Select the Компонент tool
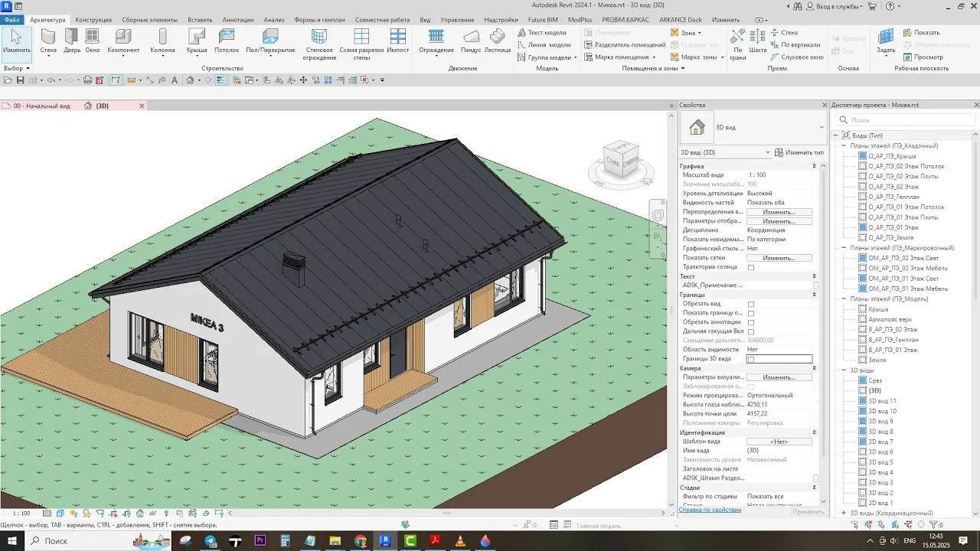980x551 pixels. 123,41
